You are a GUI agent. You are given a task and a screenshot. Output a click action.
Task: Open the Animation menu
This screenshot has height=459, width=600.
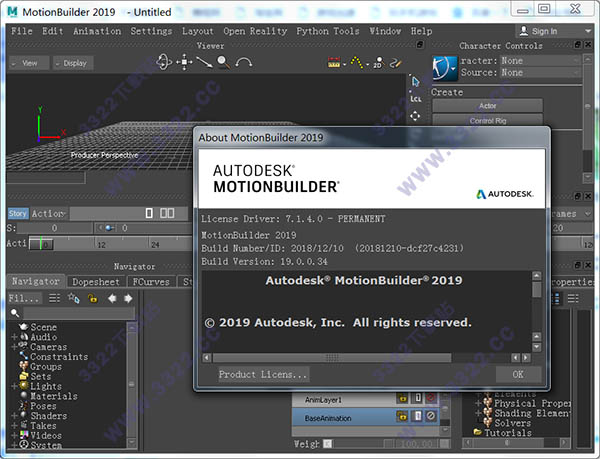(x=97, y=31)
